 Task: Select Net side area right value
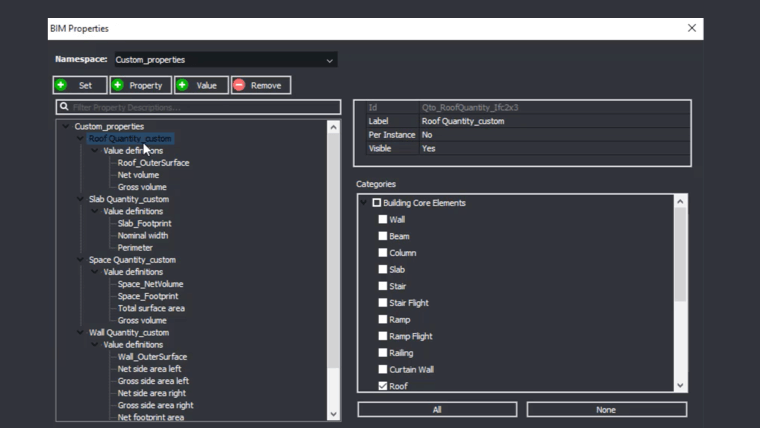point(152,393)
